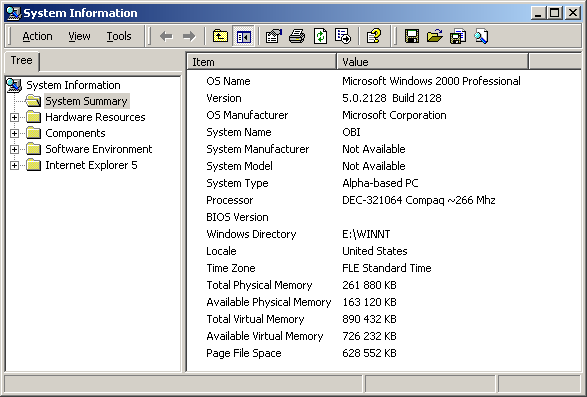This screenshot has height=397, width=587.
Task: Open Help with the question mark icon
Action: click(x=374, y=36)
